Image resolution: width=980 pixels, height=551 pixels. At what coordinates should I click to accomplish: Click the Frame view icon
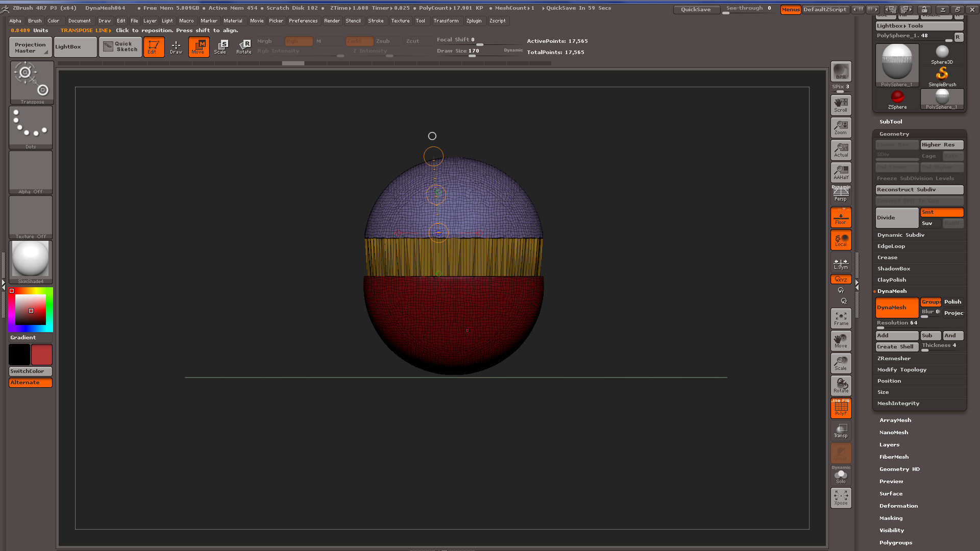[x=841, y=318]
